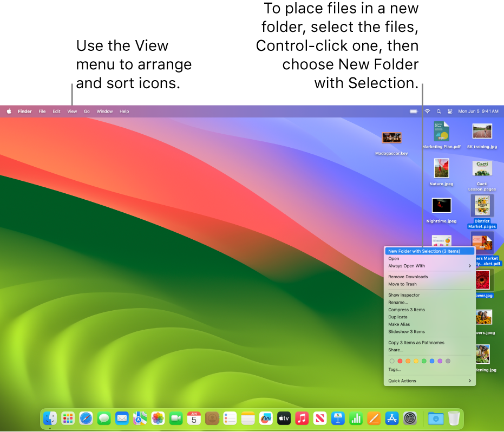Apply the green tag color
Image resolution: width=504 pixels, height=432 pixels.
coord(424,361)
